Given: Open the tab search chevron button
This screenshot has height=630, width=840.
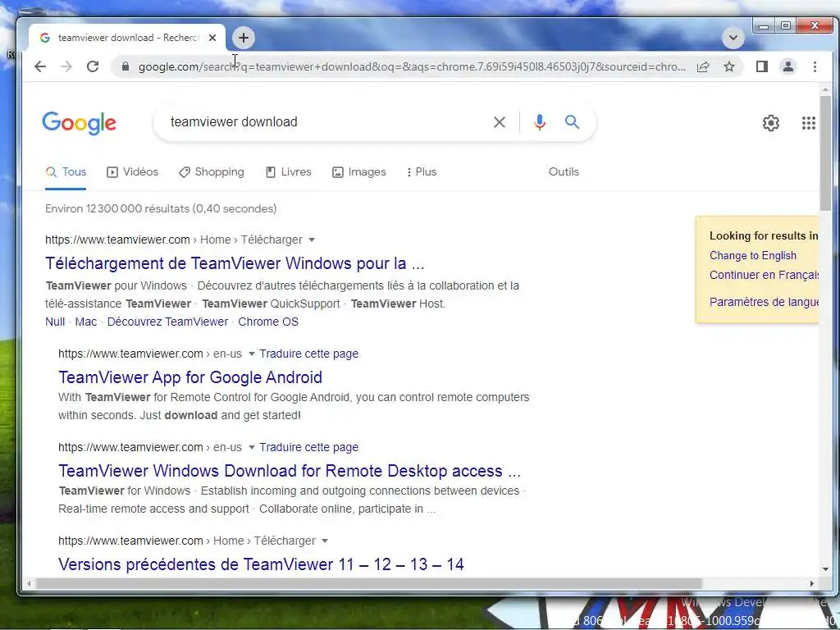Looking at the screenshot, I should point(733,38).
